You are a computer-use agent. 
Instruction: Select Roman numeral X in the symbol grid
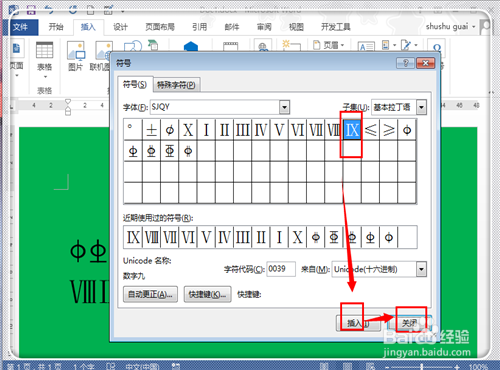188,130
